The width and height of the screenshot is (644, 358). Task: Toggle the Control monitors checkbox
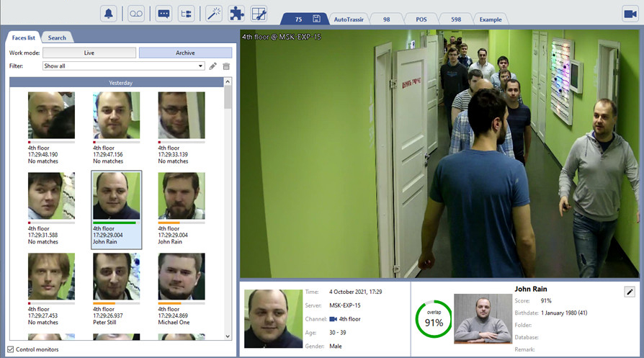(10, 349)
